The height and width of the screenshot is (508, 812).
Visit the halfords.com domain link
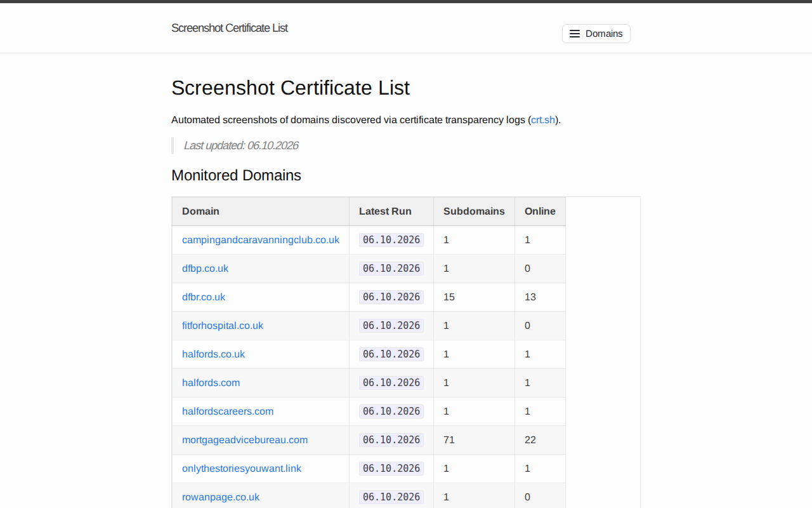click(211, 383)
